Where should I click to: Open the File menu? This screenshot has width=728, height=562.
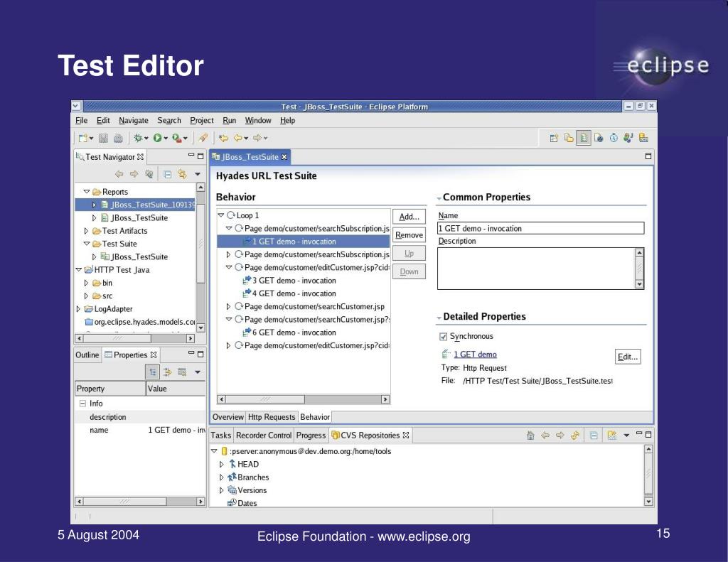pos(81,120)
